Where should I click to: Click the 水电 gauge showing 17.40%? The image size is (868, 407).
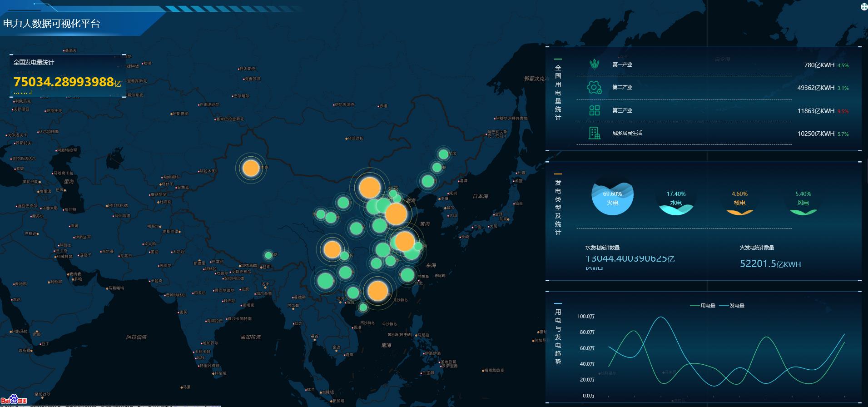tap(676, 199)
